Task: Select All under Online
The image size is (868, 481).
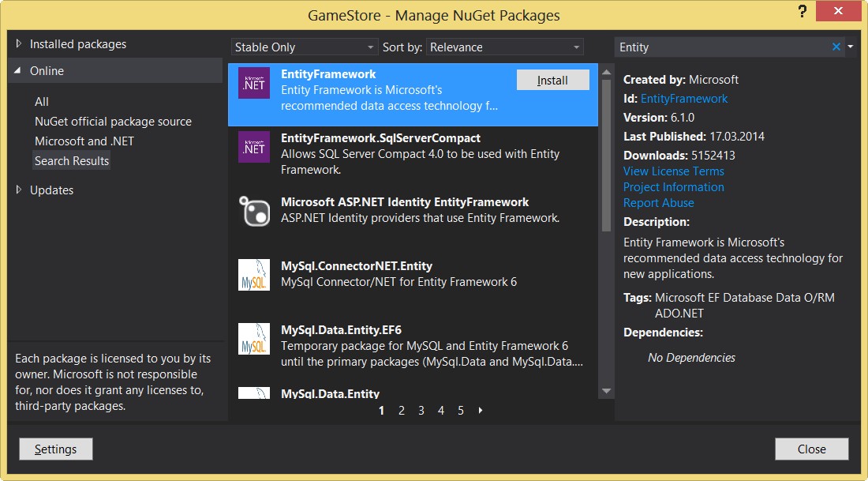Action: coord(42,102)
